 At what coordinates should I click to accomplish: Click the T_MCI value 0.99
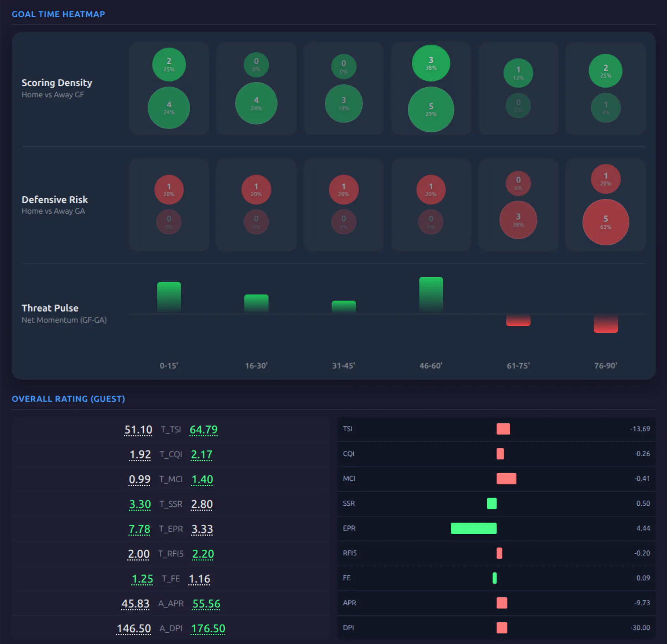pos(139,479)
